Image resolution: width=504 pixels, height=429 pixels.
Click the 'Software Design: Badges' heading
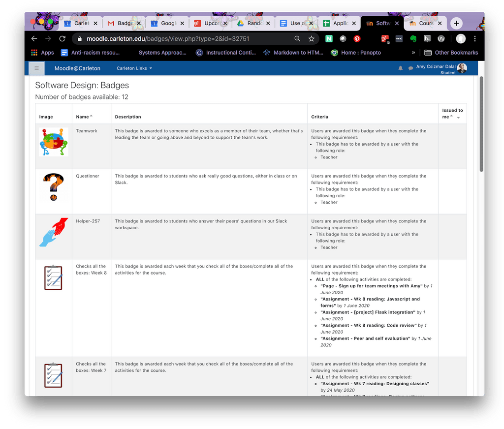(x=82, y=85)
